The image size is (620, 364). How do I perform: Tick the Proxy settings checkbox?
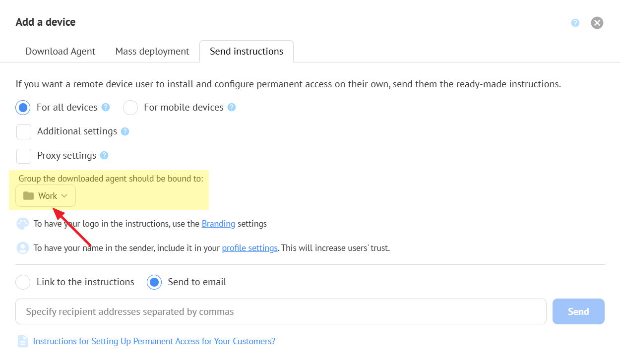coord(24,156)
